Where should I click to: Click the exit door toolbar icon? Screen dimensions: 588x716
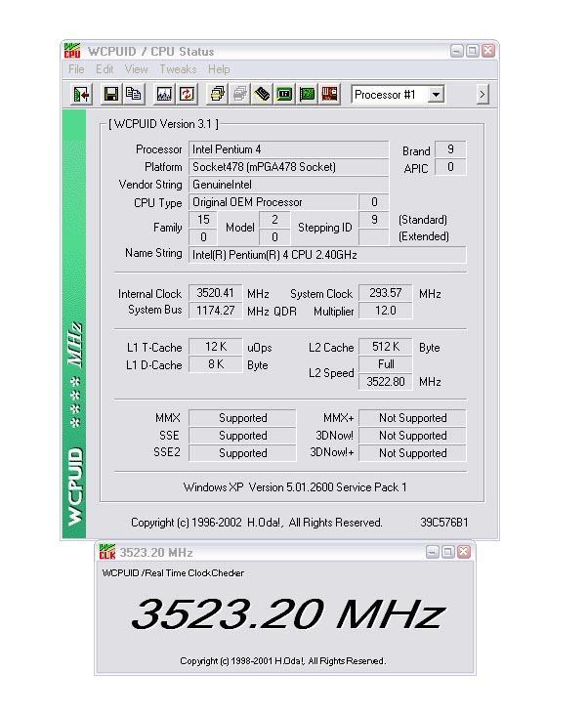coord(82,95)
